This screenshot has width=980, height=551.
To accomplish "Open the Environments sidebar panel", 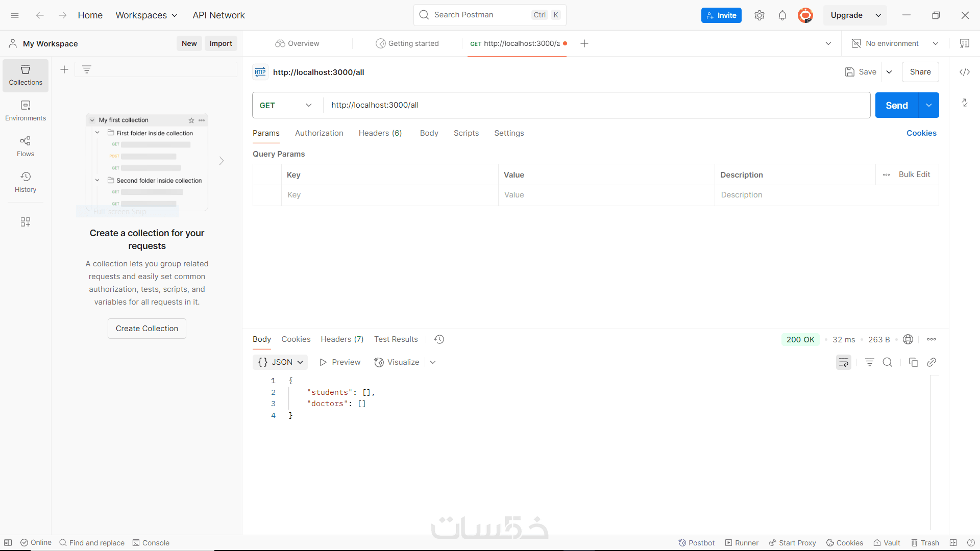I will (x=26, y=111).
